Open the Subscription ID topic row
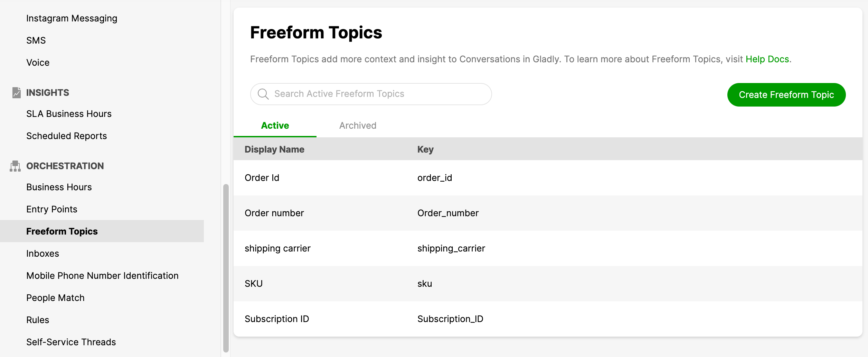The height and width of the screenshot is (357, 868). [548, 319]
